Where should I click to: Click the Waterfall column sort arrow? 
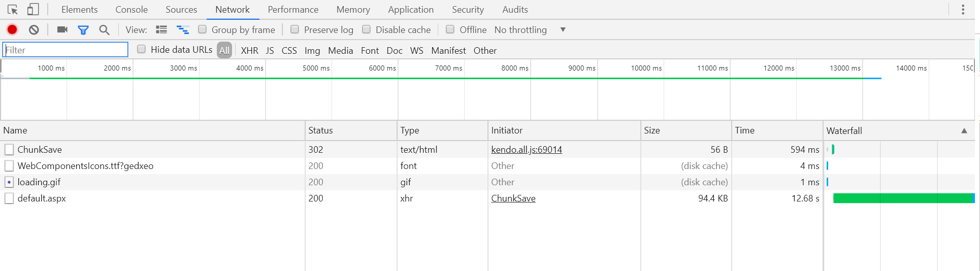964,131
